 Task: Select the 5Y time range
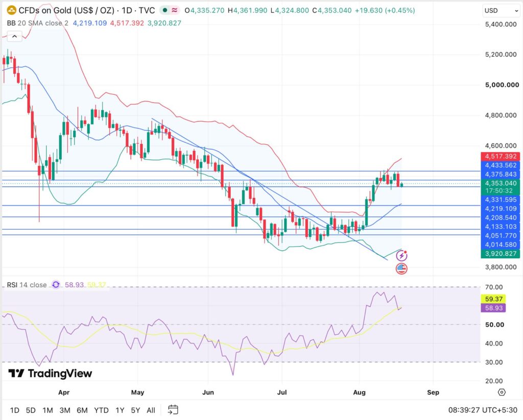pyautogui.click(x=135, y=410)
